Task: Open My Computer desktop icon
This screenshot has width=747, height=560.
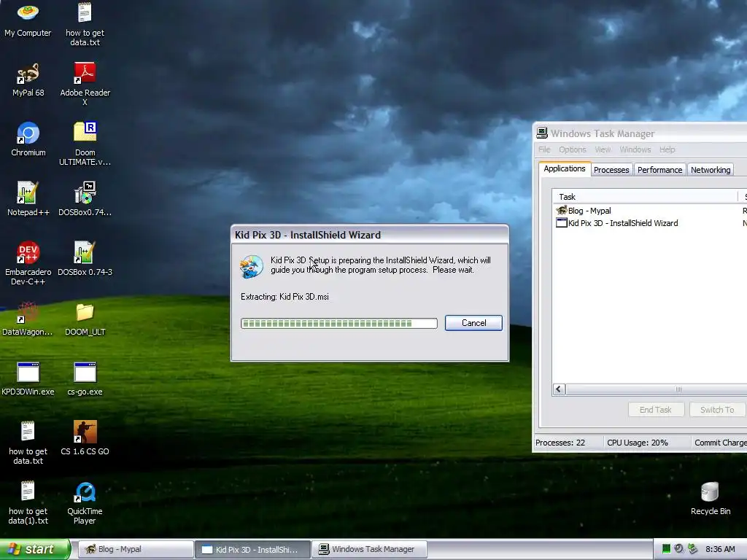Action: [x=28, y=19]
